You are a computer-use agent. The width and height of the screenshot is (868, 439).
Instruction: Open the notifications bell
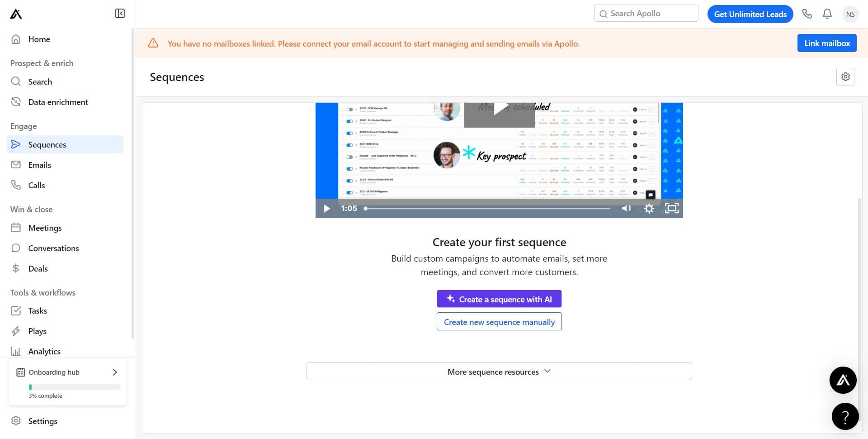point(827,14)
